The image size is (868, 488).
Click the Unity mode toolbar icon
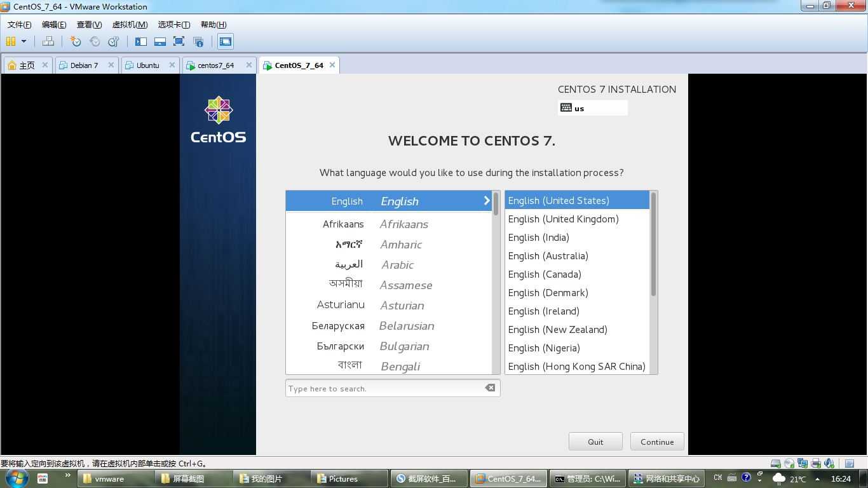tap(198, 41)
